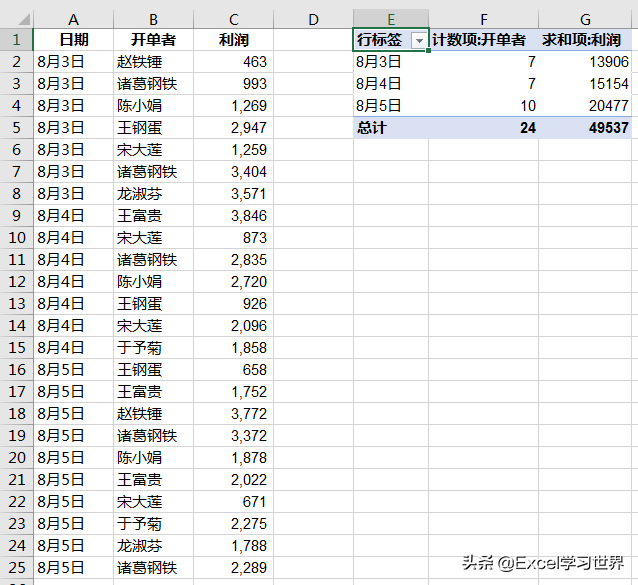Select profit cell 3,404

pyautogui.click(x=234, y=172)
